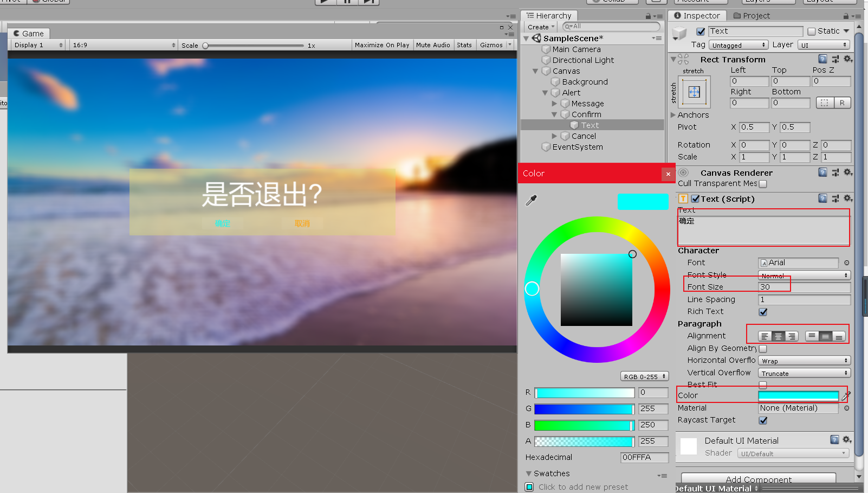Screen dimensions: 868x493
Task: Select center horizontal text alignment
Action: pos(778,336)
